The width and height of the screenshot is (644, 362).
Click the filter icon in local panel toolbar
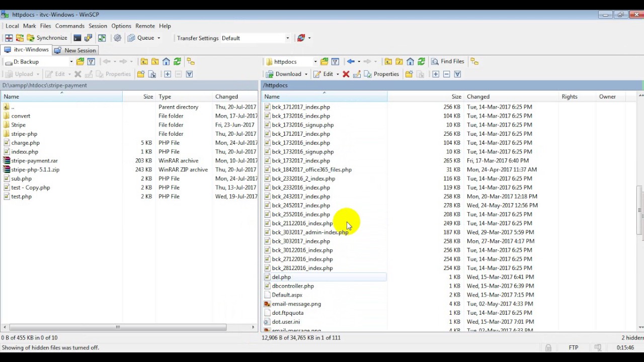point(91,61)
